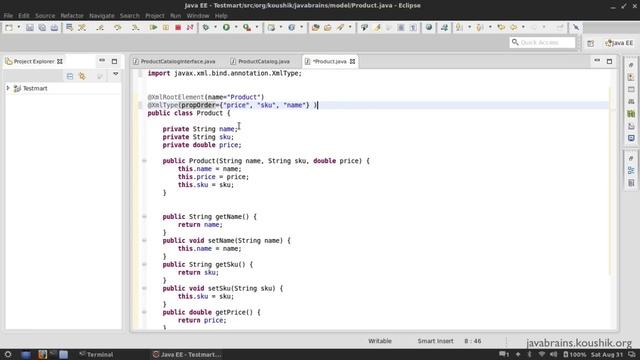Click the Open Perspective icon
Image resolution: width=640 pixels, height=360 pixels.
coord(591,43)
